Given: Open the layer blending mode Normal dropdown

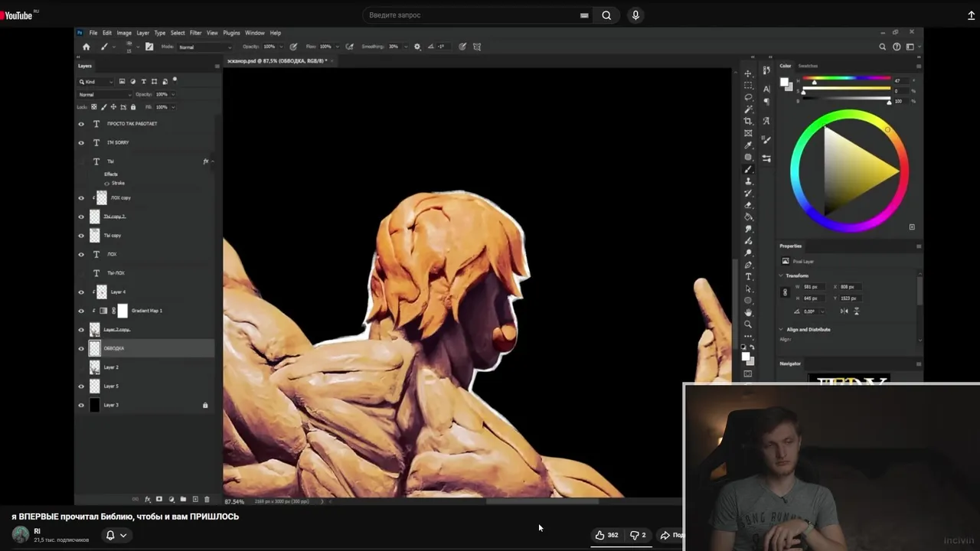Looking at the screenshot, I should pos(104,94).
